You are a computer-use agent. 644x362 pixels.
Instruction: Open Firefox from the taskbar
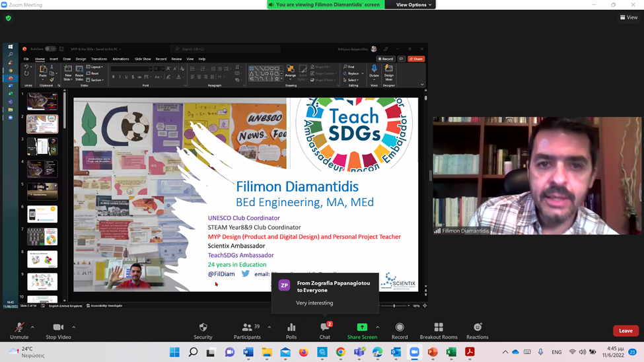click(304, 352)
